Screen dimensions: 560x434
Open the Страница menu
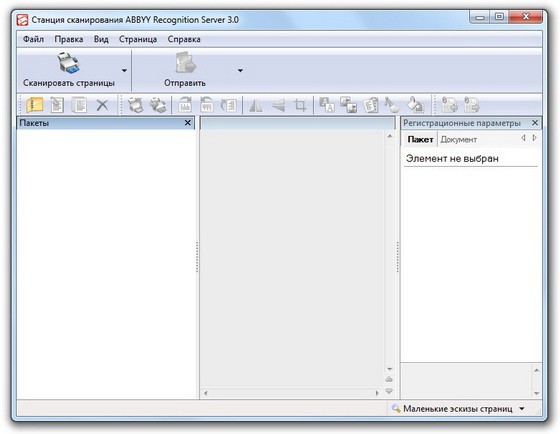coord(138,39)
